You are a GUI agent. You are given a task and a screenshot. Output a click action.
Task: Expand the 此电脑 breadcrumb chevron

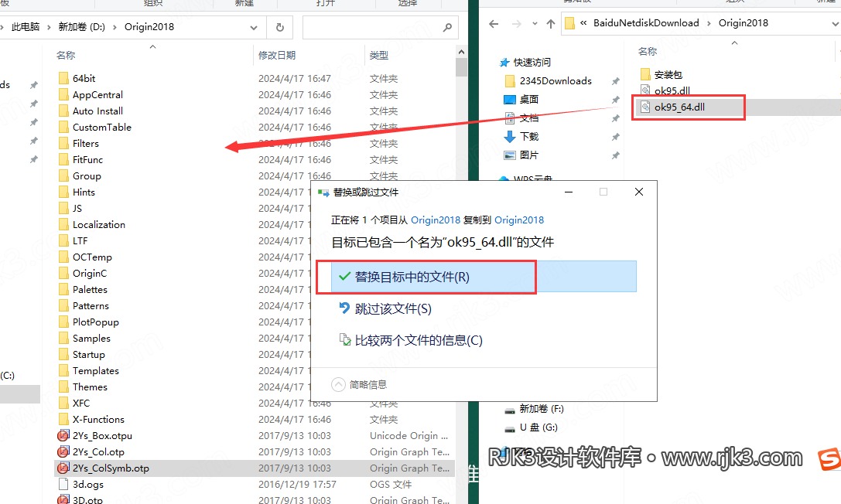tap(49, 27)
